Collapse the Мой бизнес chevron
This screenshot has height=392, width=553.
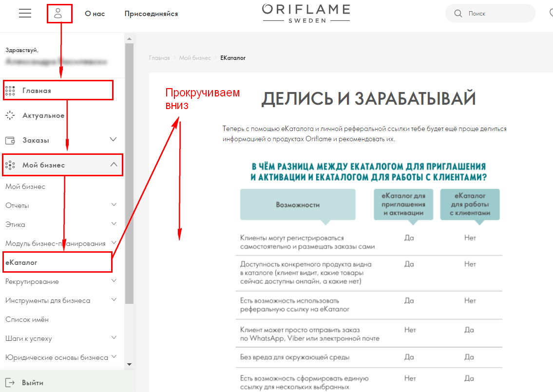click(x=114, y=164)
